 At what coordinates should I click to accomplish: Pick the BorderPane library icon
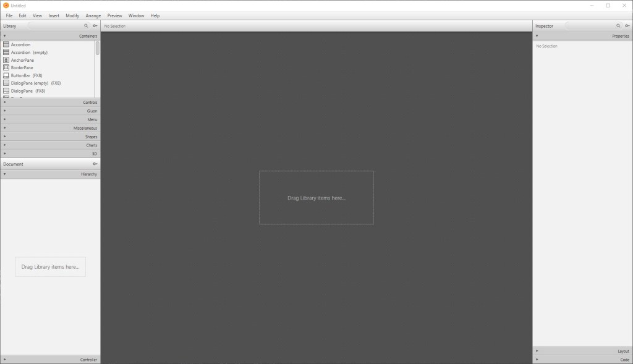pos(6,67)
